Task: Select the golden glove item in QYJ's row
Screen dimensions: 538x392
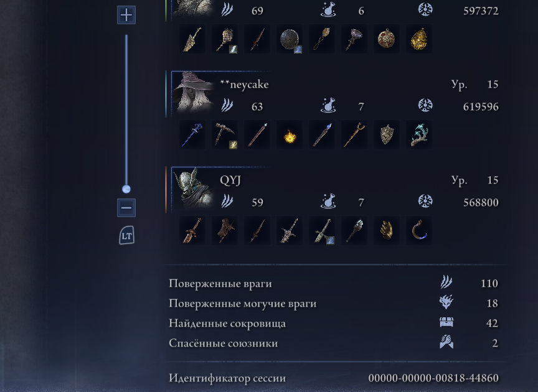Action: click(387, 230)
